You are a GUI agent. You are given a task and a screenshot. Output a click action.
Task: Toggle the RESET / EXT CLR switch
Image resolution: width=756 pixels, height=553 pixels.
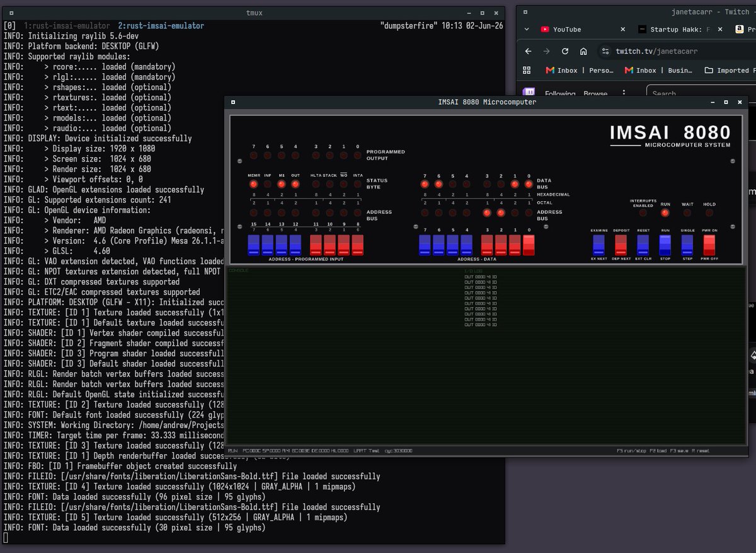(x=643, y=245)
